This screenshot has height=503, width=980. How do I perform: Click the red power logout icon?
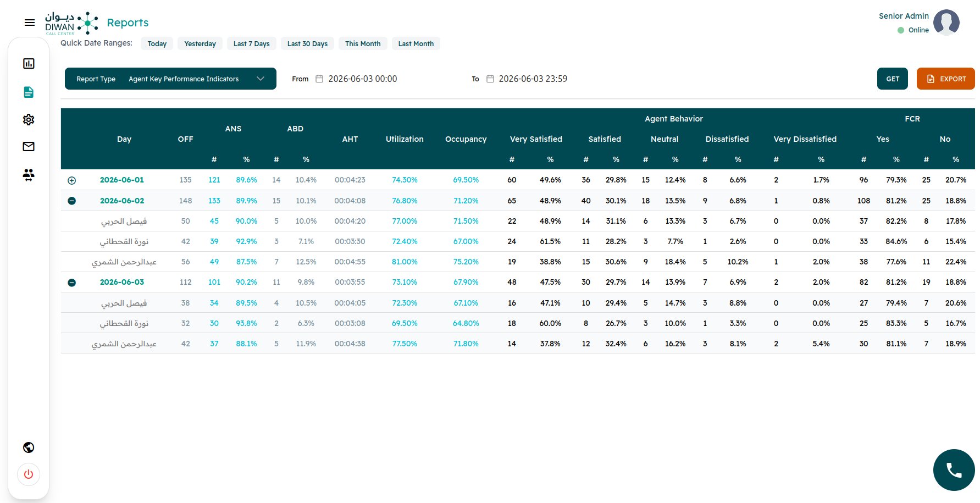pyautogui.click(x=29, y=474)
